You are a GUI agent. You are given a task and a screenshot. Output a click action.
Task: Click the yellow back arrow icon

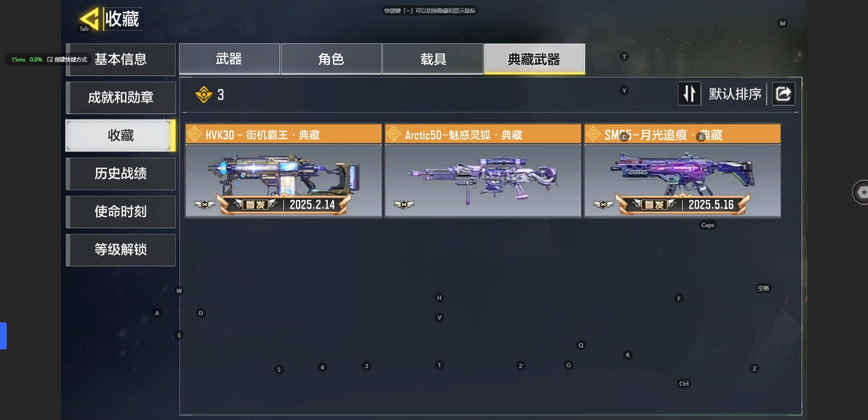89,19
